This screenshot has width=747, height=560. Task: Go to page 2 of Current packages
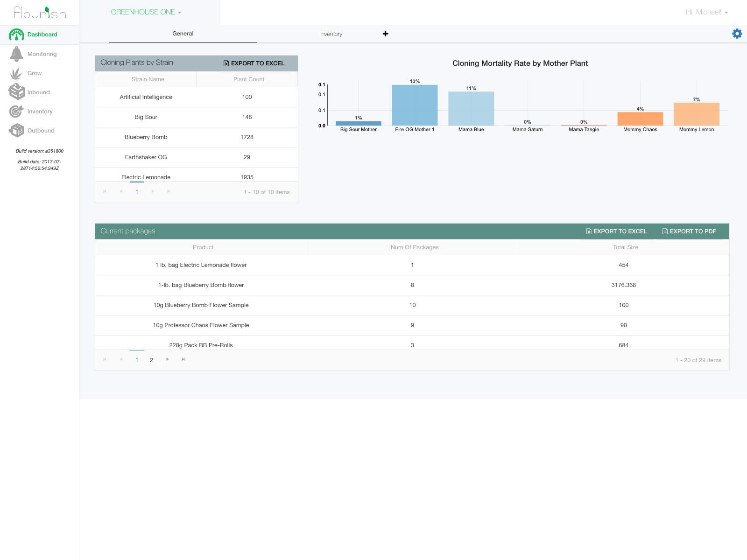coord(151,360)
